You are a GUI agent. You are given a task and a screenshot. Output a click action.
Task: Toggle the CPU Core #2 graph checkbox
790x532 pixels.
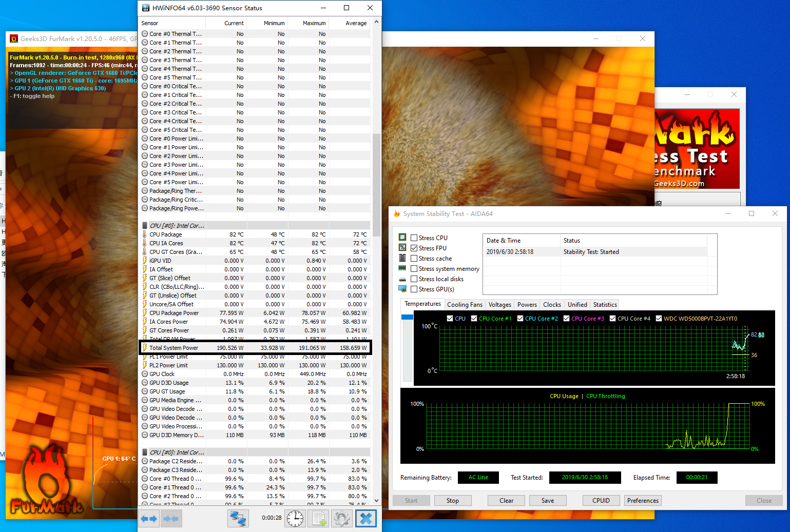520,319
